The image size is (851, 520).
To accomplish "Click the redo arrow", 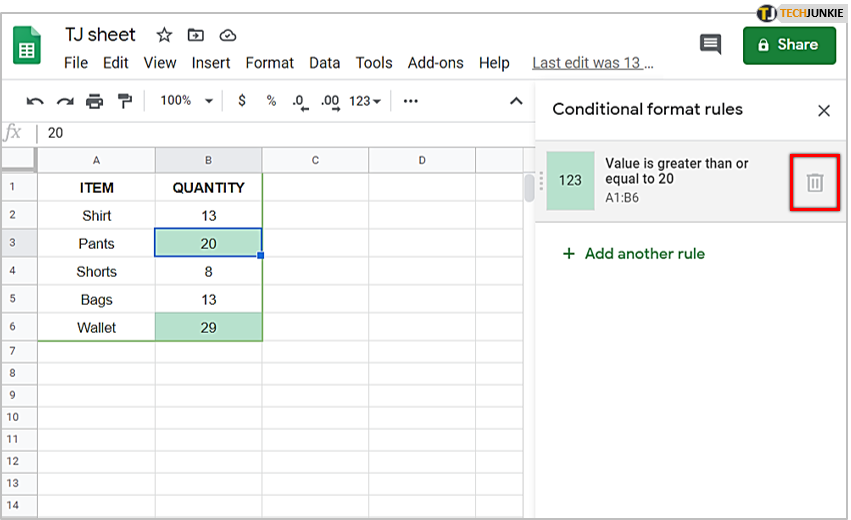I will point(65,101).
